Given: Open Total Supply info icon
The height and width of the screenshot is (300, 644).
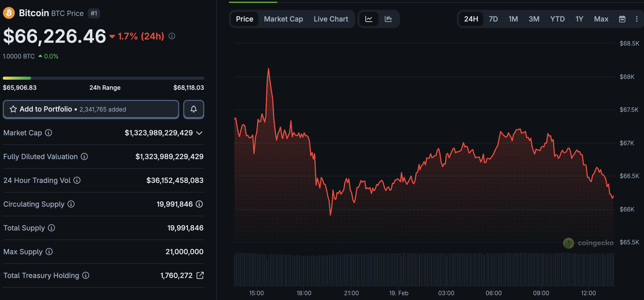Looking at the screenshot, I should coord(52,228).
